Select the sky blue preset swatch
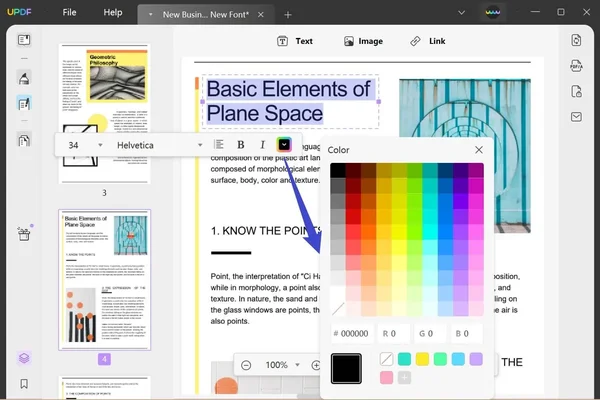This screenshot has width=600, height=400. click(458, 359)
